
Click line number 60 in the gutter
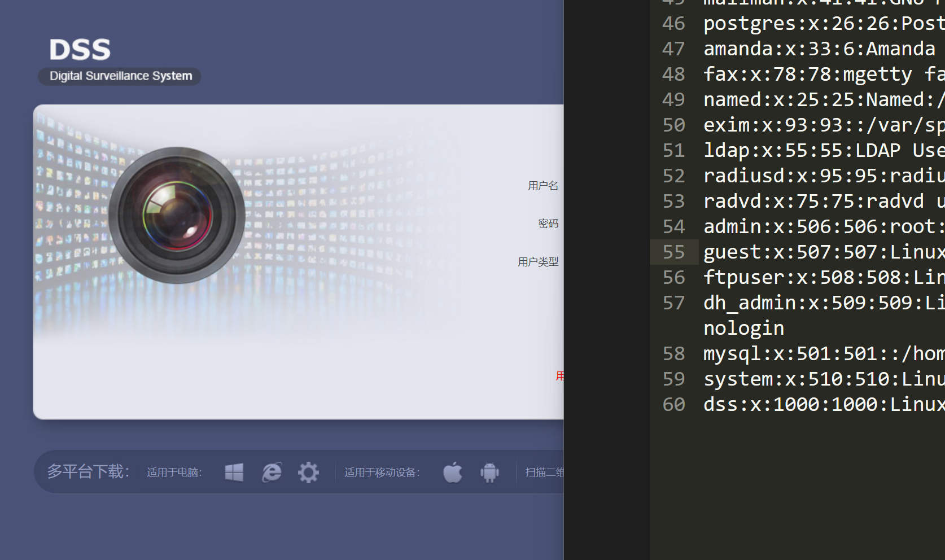point(673,404)
